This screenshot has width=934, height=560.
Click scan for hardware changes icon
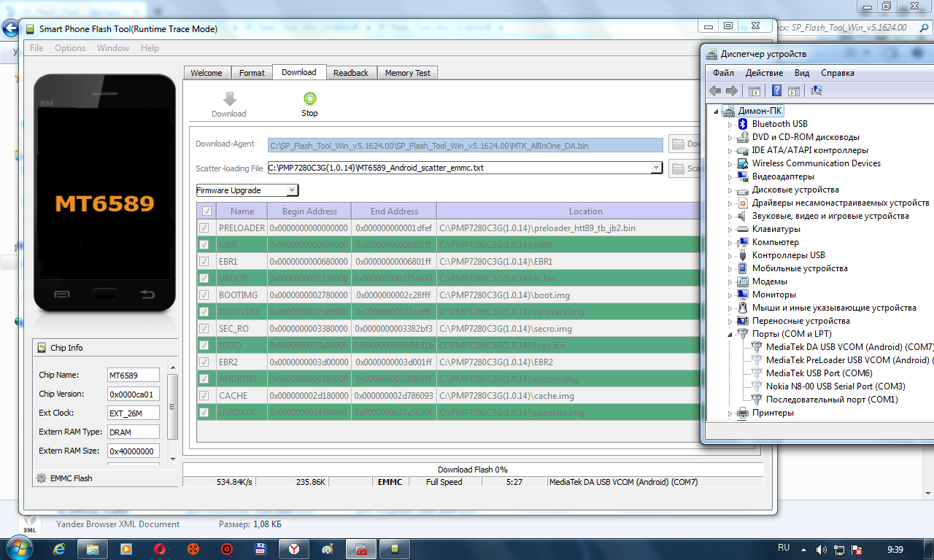tap(817, 90)
